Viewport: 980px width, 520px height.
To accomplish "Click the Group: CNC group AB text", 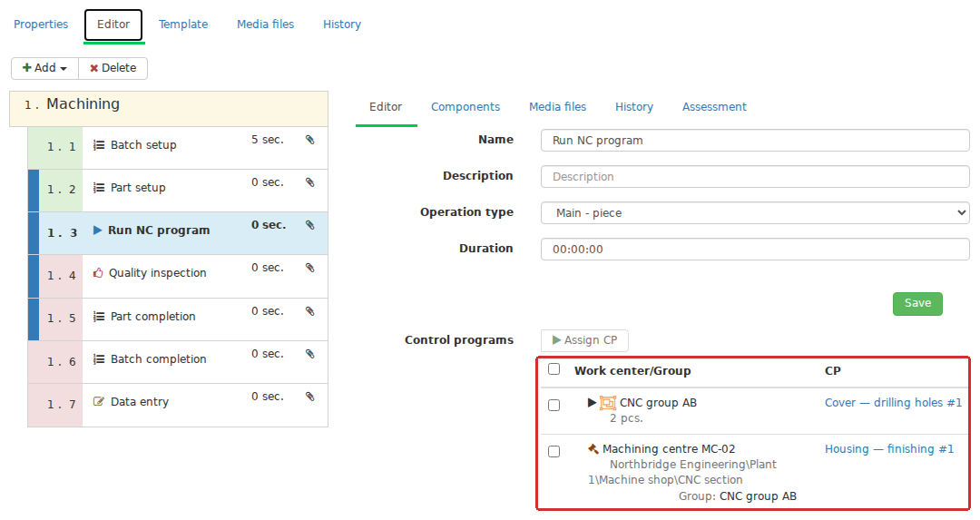I will (738, 496).
